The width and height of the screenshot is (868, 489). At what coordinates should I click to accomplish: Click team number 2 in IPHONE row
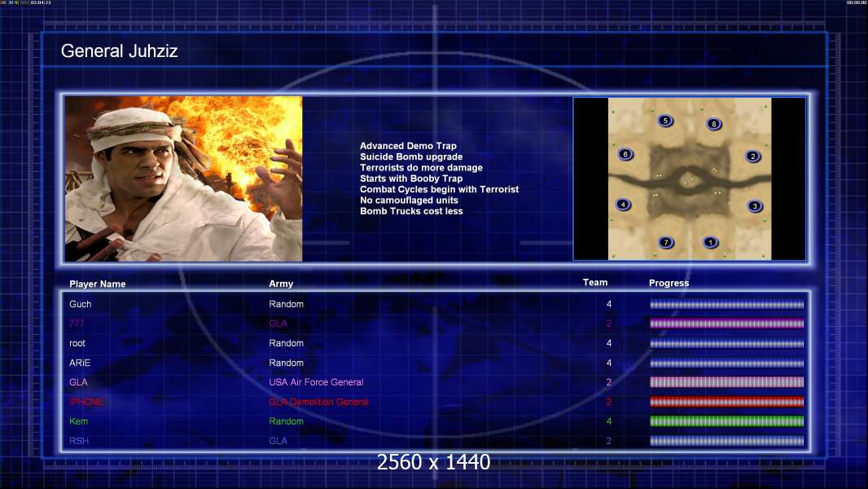click(609, 402)
